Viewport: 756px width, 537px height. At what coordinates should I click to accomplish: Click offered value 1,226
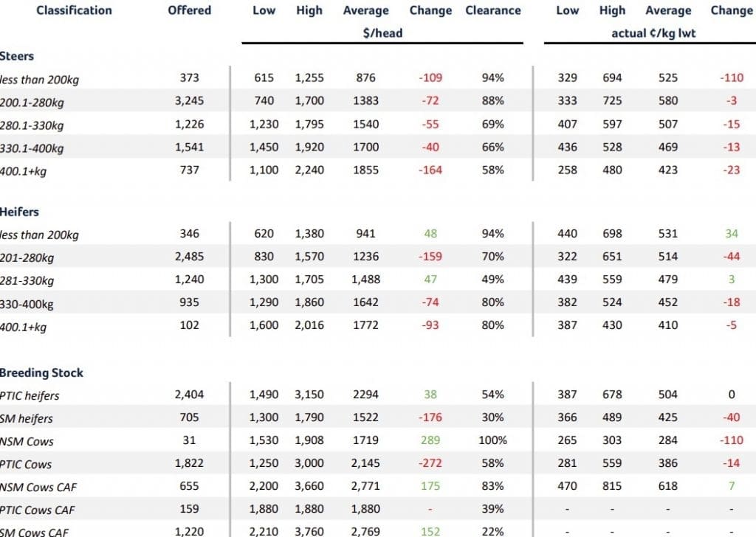pyautogui.click(x=190, y=124)
